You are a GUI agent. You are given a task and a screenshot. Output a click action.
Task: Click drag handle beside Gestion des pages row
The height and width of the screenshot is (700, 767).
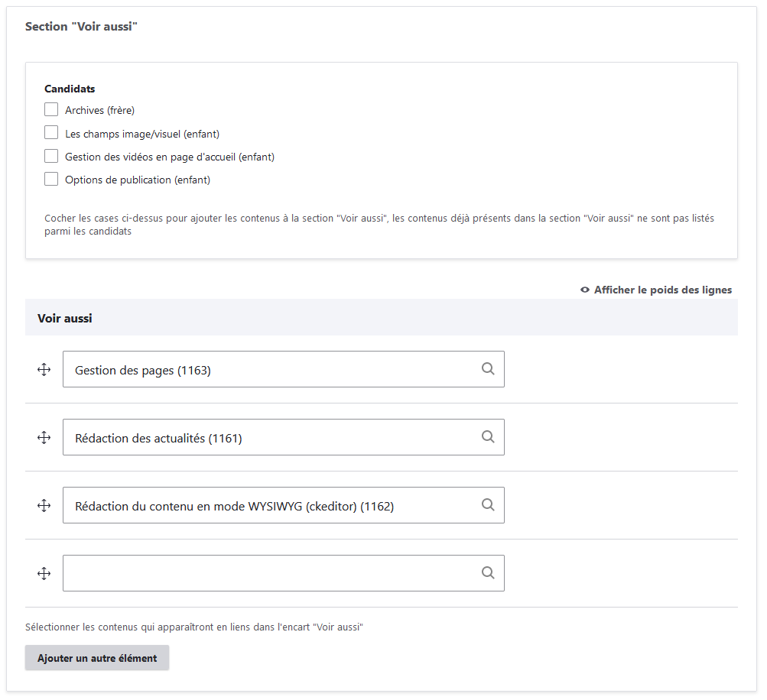click(x=44, y=370)
